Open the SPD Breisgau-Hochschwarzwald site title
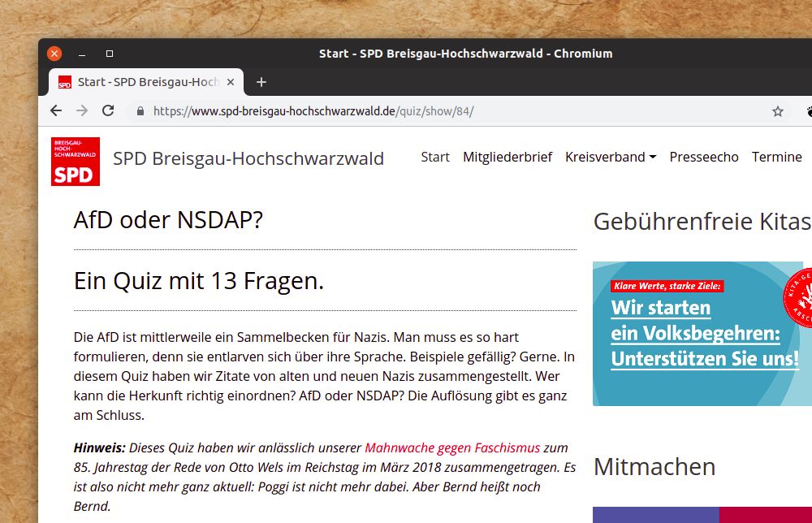 coord(248,158)
